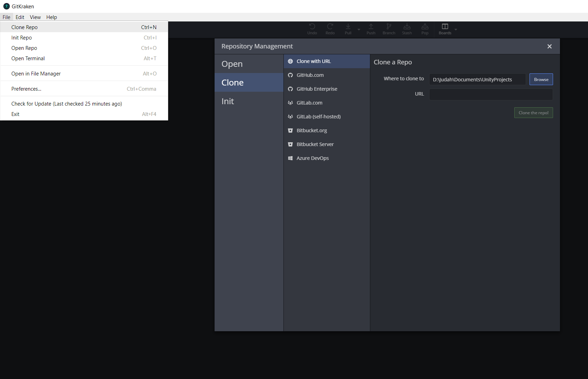Expand the Boards dropdown arrow

pyautogui.click(x=456, y=30)
